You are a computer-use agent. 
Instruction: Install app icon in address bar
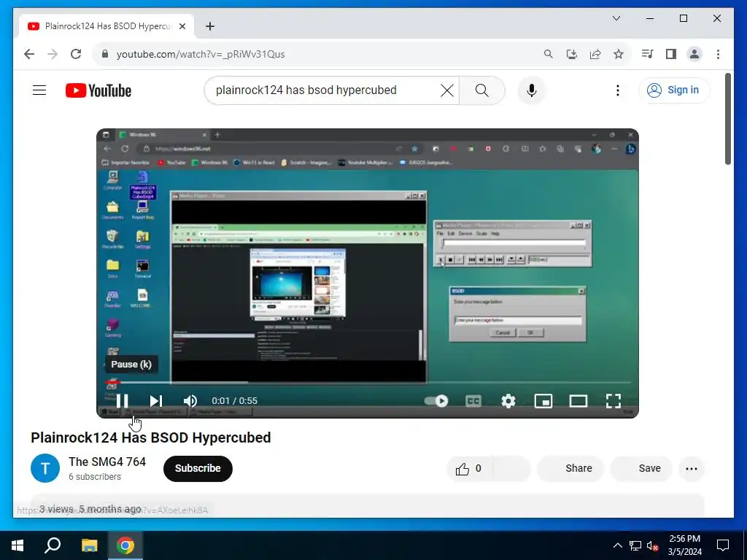[572, 54]
